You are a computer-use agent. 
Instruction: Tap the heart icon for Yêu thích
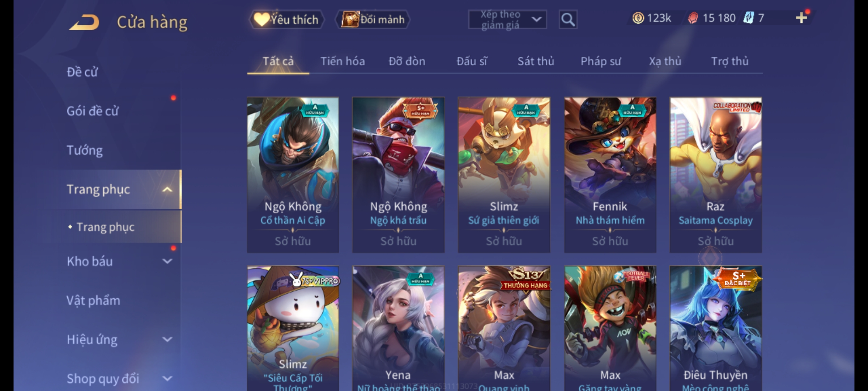tap(261, 19)
